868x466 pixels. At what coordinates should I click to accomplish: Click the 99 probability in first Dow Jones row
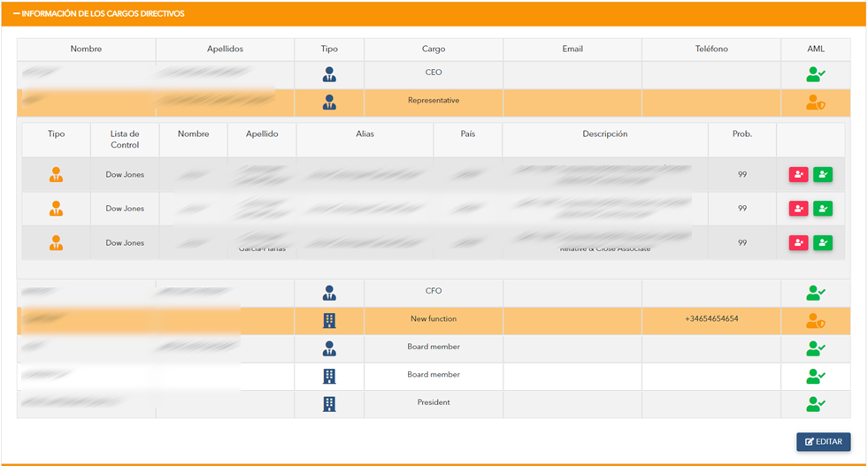point(741,175)
